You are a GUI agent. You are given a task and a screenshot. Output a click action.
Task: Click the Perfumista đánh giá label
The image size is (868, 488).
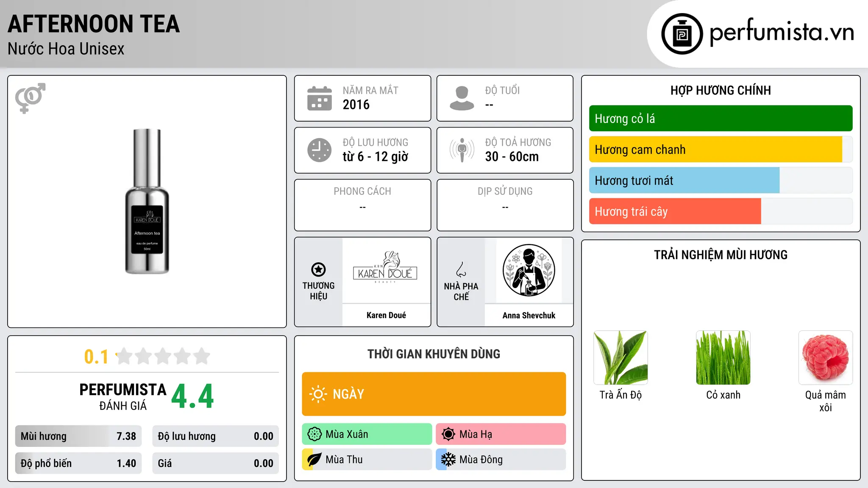pyautogui.click(x=123, y=396)
